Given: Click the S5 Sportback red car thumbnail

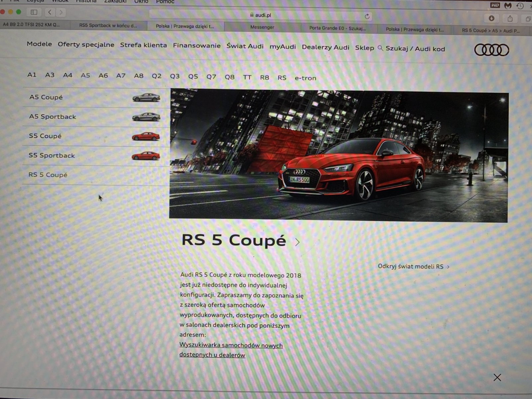Looking at the screenshot, I should (x=146, y=156).
